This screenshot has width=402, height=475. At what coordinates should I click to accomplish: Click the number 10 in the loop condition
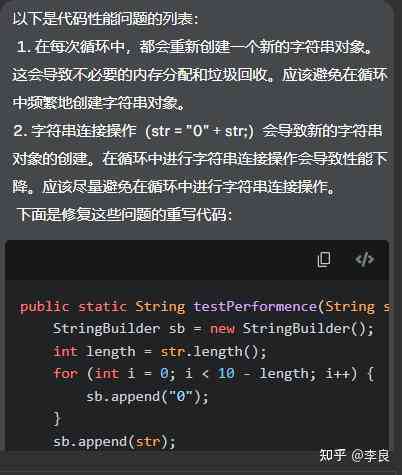[226, 374]
